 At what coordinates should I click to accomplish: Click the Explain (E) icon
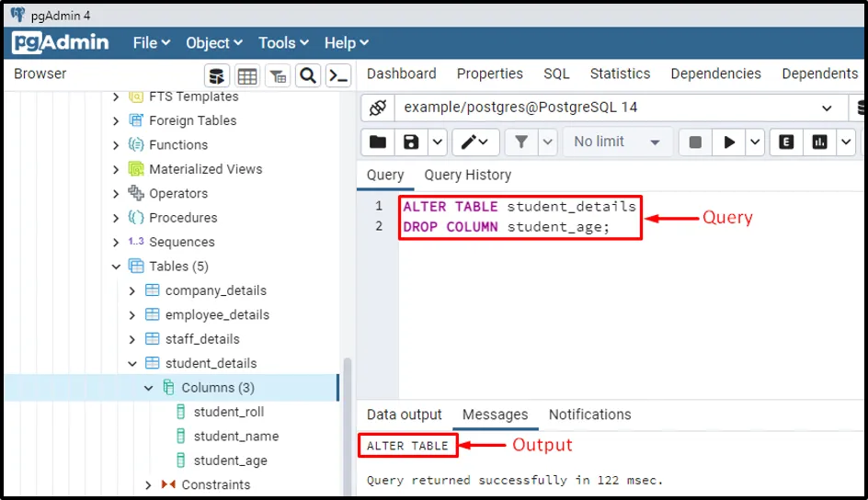pyautogui.click(x=786, y=142)
